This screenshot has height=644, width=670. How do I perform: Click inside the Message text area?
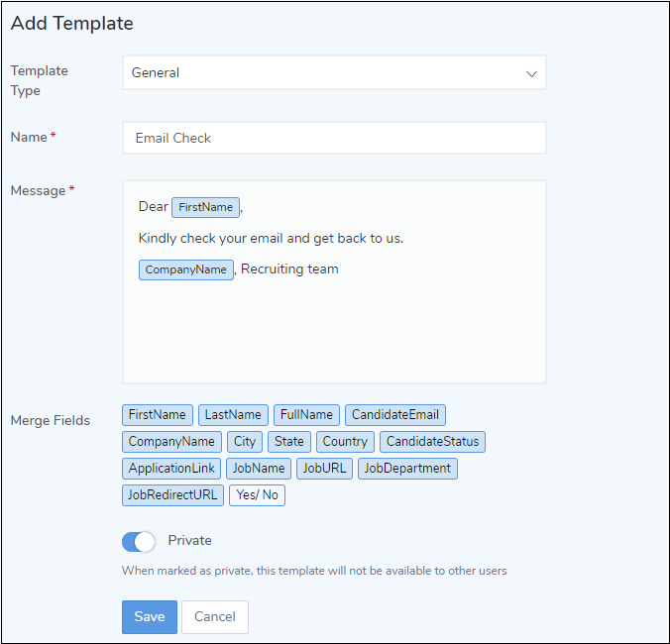point(334,327)
